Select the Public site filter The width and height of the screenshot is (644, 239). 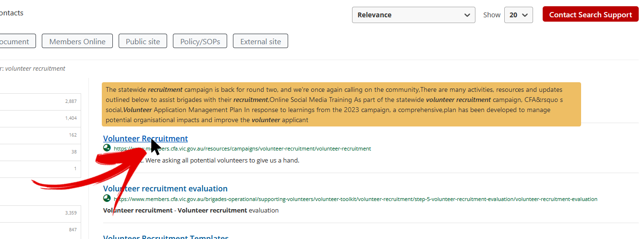pos(143,41)
